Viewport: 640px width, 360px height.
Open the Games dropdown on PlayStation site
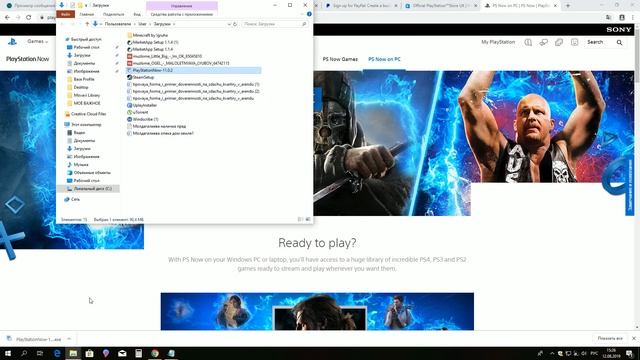click(38, 41)
